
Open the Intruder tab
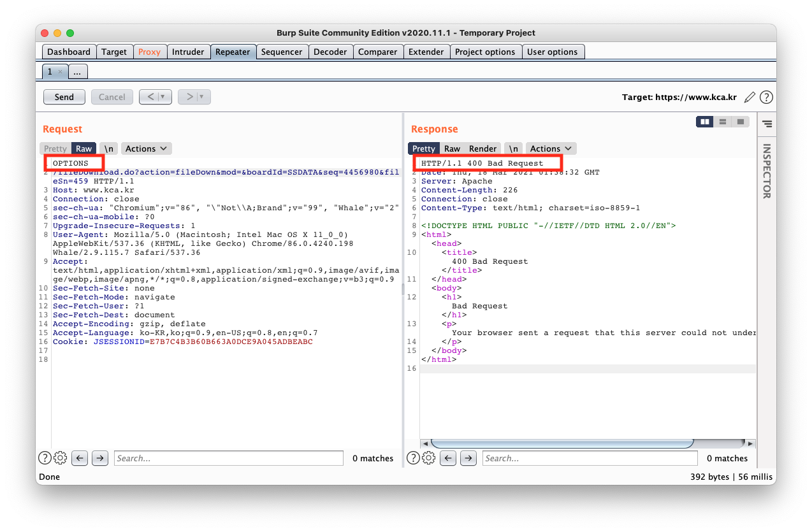pyautogui.click(x=188, y=52)
